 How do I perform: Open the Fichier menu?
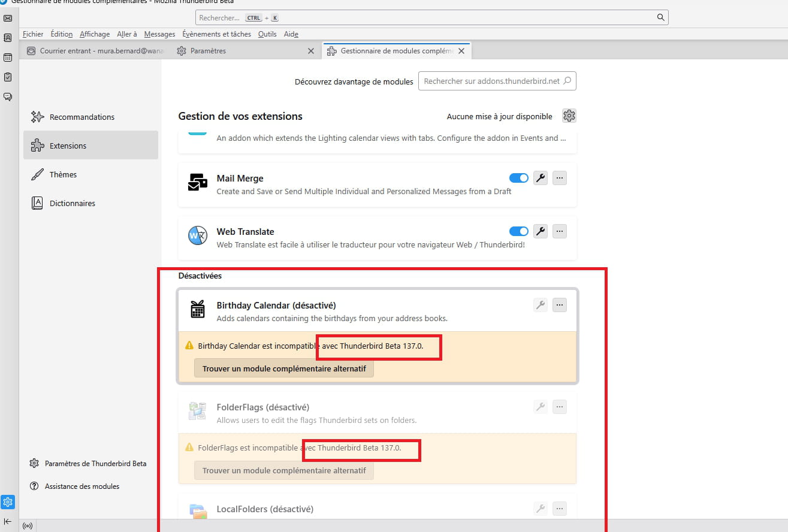(34, 34)
